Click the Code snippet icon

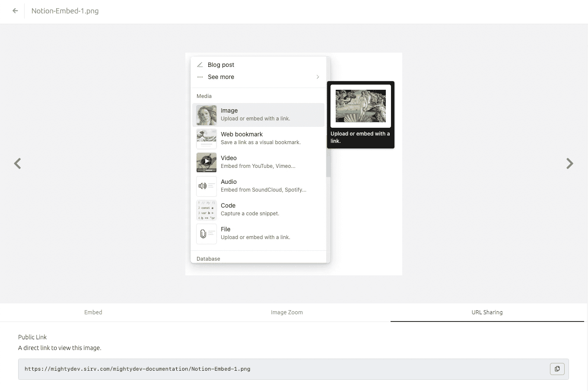coord(206,210)
